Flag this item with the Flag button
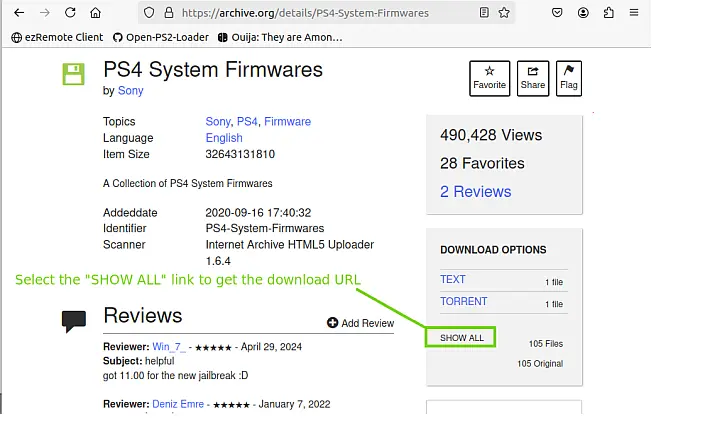 (x=569, y=78)
